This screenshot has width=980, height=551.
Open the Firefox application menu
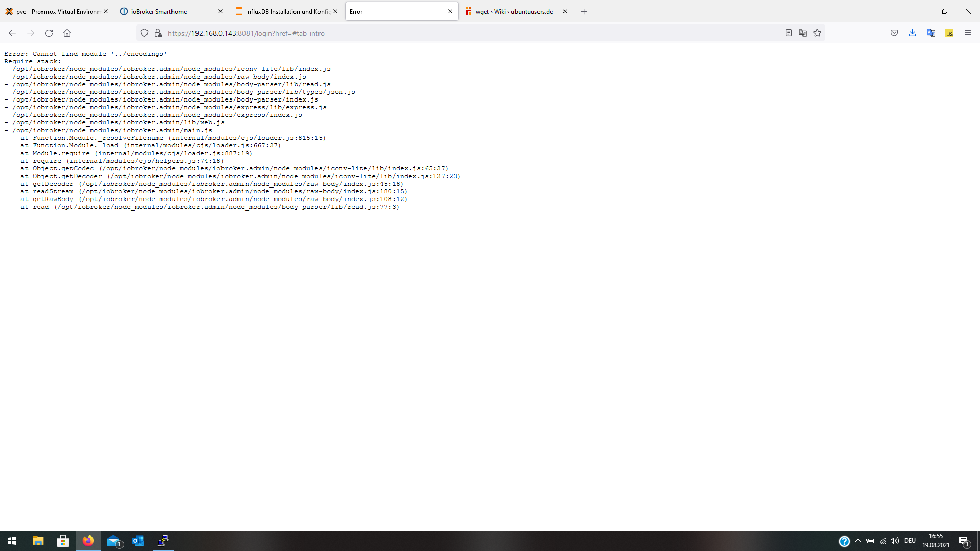tap(967, 33)
